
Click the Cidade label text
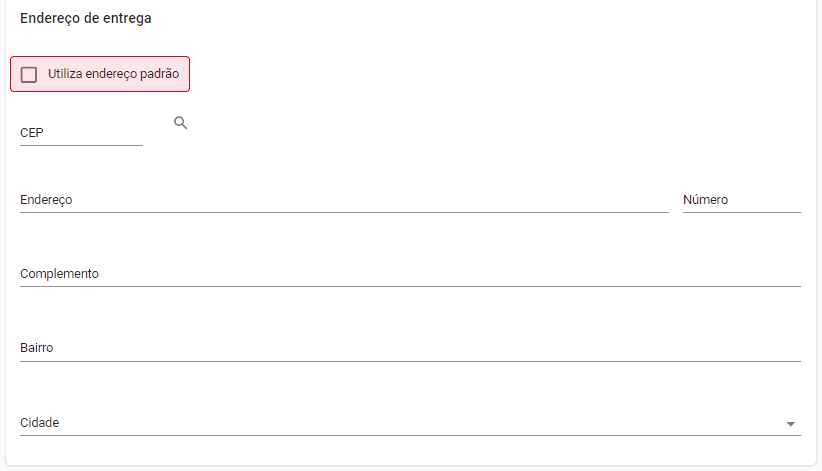(39, 423)
